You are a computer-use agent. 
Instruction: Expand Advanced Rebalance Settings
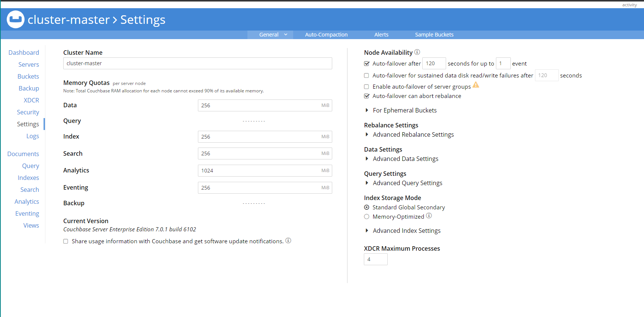point(409,134)
